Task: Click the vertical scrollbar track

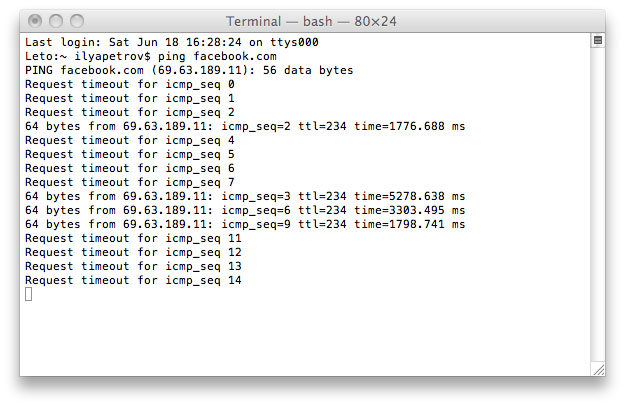Action: click(597, 200)
